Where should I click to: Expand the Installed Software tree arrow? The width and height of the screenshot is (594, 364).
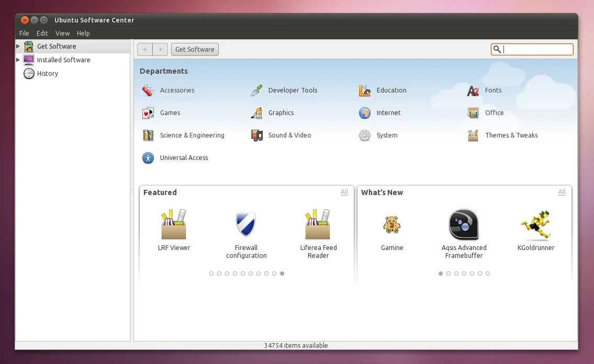18,60
